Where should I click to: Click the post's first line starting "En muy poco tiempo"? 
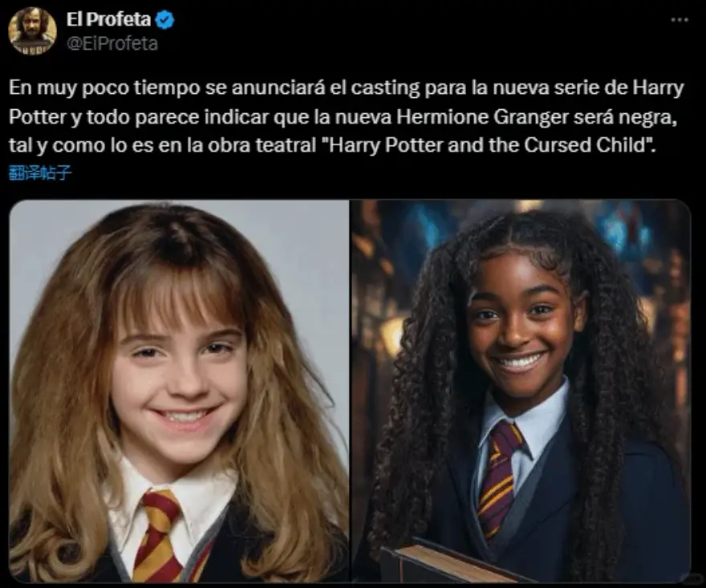[347, 87]
